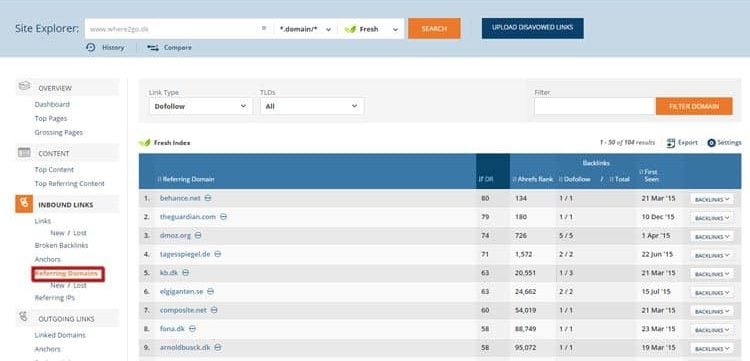Click Upload Disavowed Links button
The height and width of the screenshot is (361, 750).
pos(532,28)
